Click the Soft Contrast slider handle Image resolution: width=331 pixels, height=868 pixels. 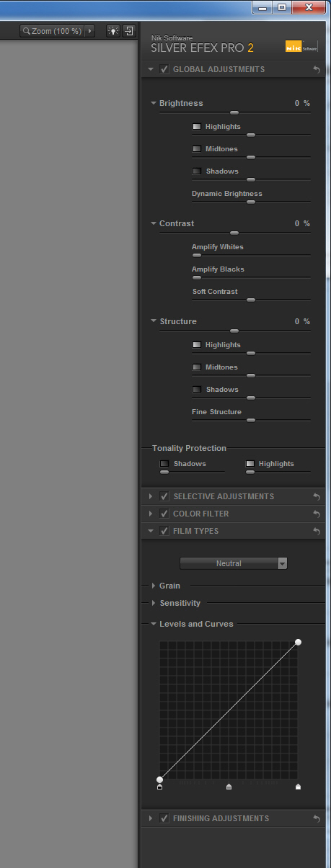pyautogui.click(x=251, y=300)
